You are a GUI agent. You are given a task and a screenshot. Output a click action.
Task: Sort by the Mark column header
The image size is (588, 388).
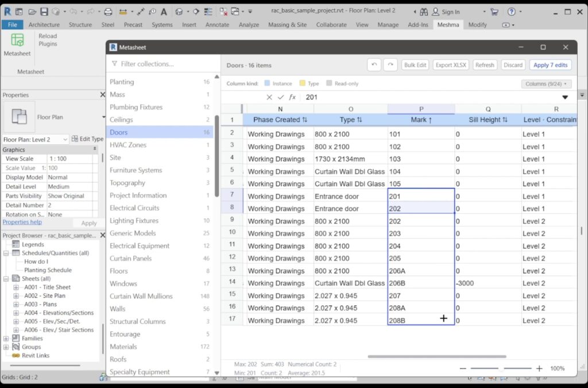[x=421, y=120]
